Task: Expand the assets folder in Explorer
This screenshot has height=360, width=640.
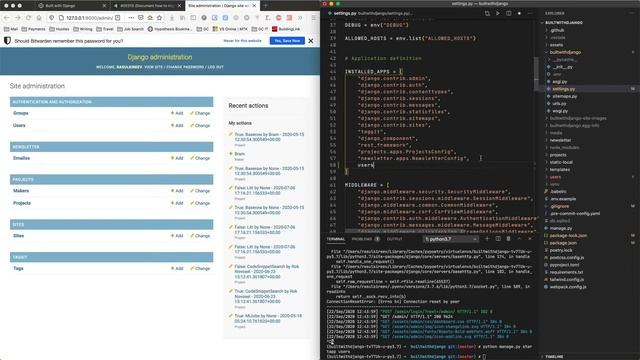Action: click(556, 45)
